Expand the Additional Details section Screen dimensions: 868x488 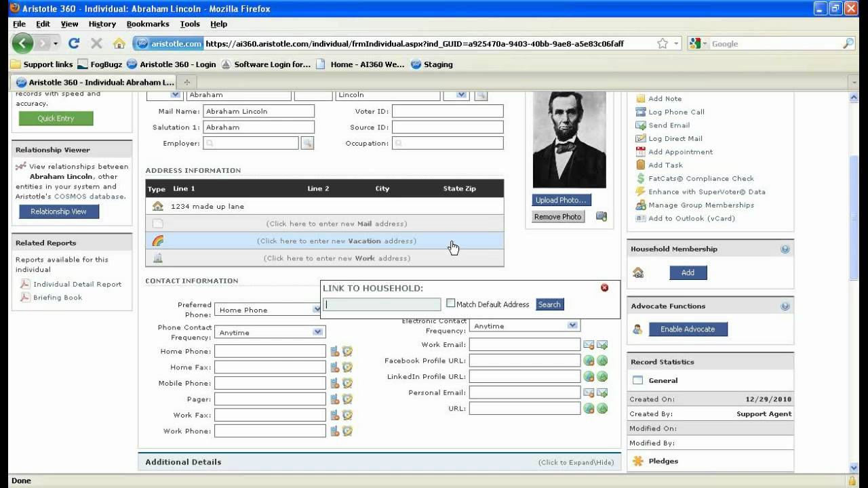point(379,462)
